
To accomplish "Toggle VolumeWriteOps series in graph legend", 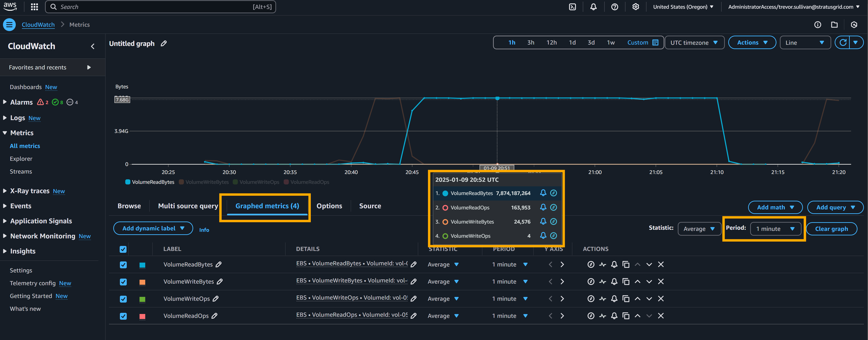I will (x=256, y=182).
